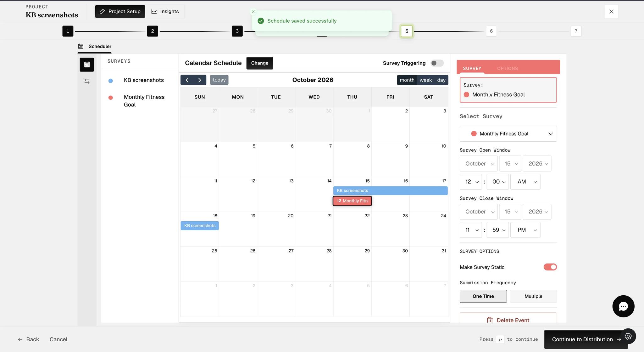
Task: Switch calendar to day view
Action: 441,80
